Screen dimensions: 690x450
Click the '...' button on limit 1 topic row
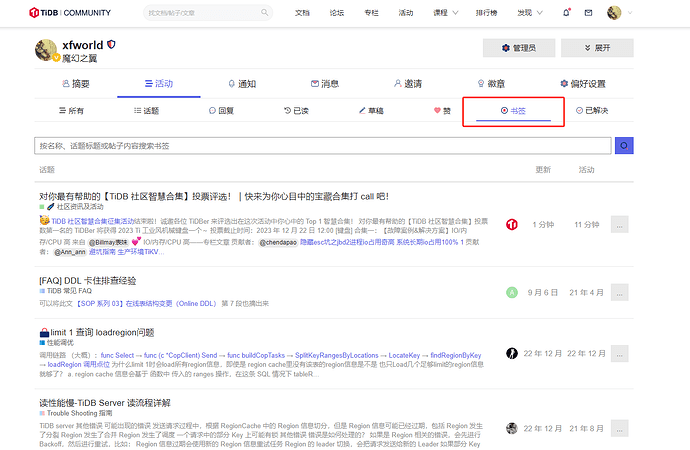point(620,354)
